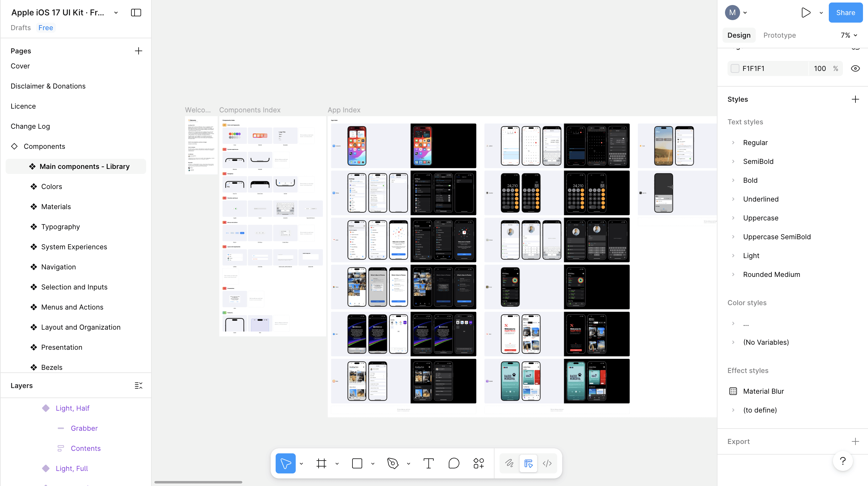Select the Pen tool
868x486 pixels.
click(393, 463)
